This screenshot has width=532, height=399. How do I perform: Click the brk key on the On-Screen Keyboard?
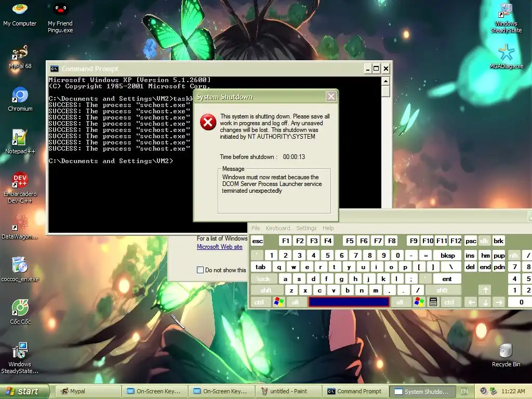tap(498, 241)
